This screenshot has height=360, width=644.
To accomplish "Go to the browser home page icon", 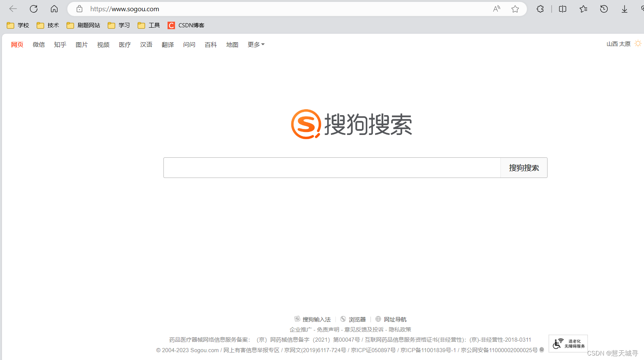I will [54, 9].
